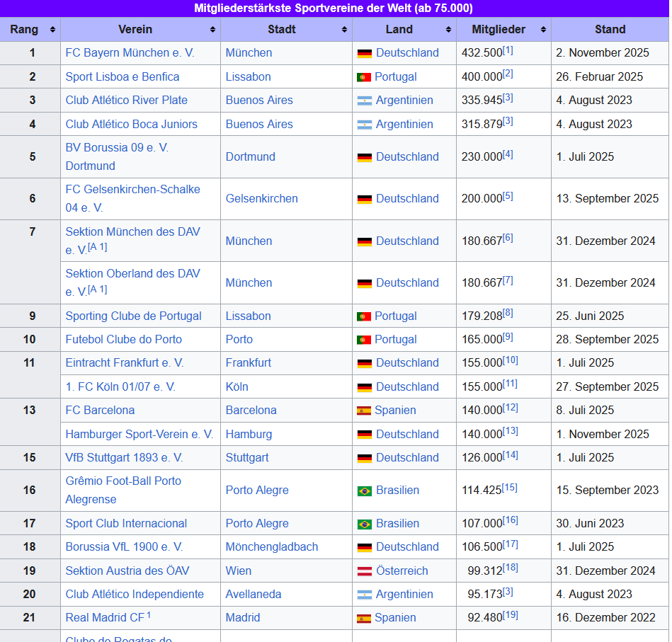Screen dimensions: 672x642
Task: Open Hamburger Sport-Verein e. V. link
Action: (139, 435)
